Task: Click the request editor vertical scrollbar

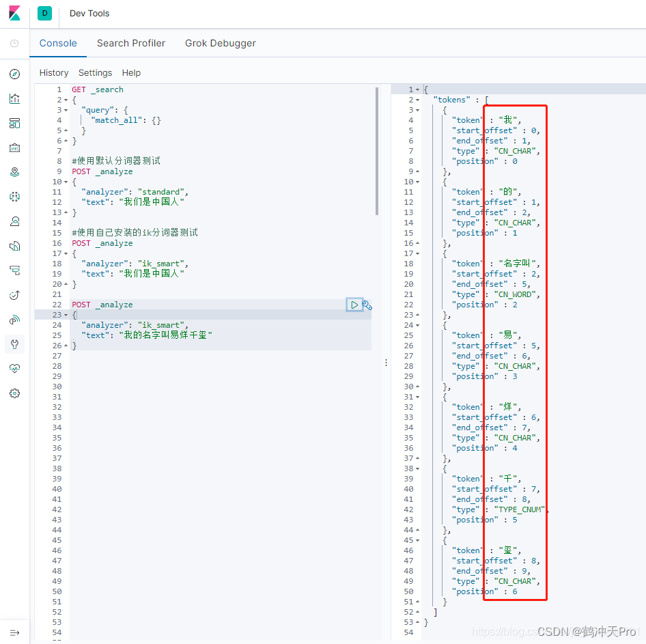Action: point(377,150)
